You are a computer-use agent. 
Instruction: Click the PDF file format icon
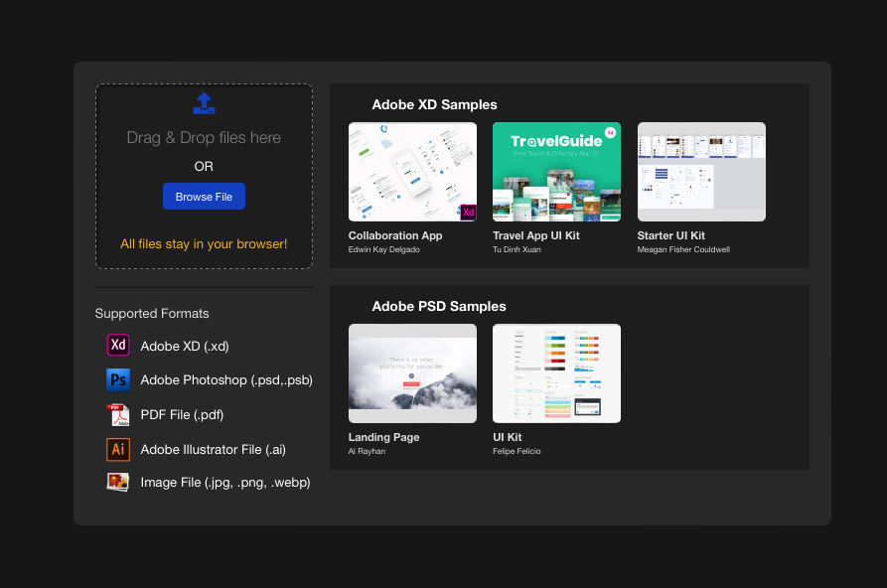click(118, 415)
